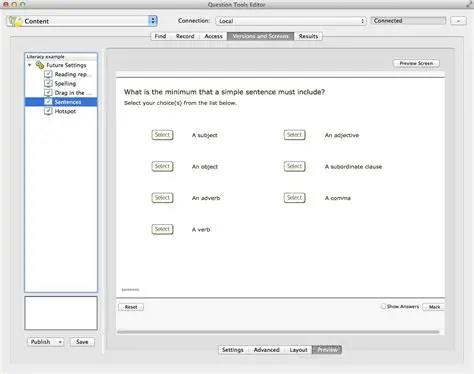Open the Connection Local dropdown
Image resolution: width=474 pixels, height=374 pixels.
pyautogui.click(x=291, y=21)
